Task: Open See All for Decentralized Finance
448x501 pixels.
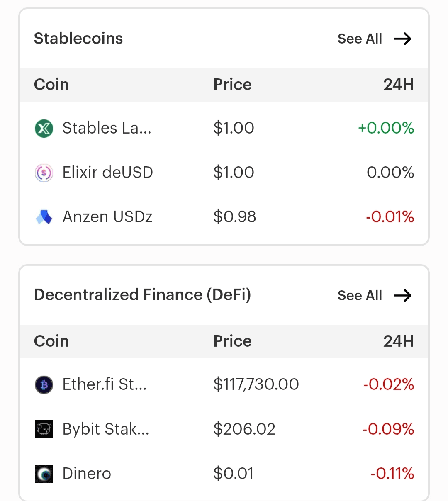Action: pyautogui.click(x=360, y=296)
